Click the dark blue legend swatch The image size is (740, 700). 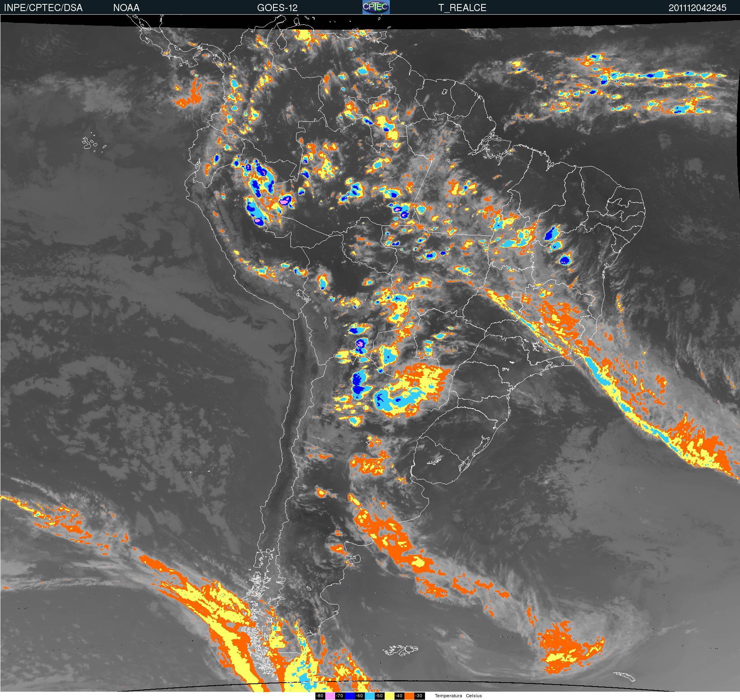[350, 696]
